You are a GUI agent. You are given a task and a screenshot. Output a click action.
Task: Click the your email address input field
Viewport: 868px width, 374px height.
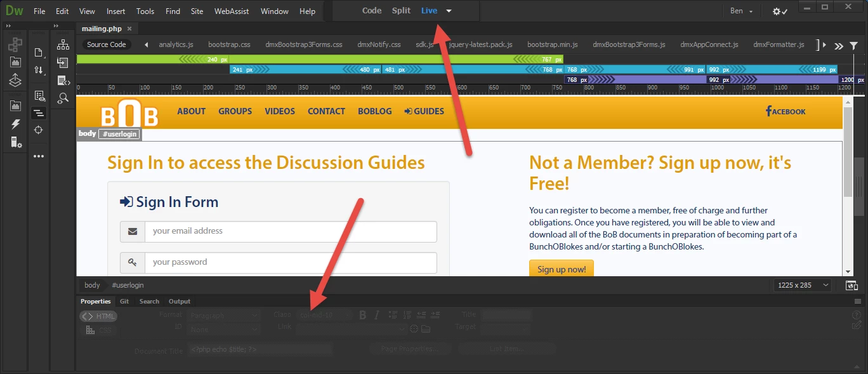coord(291,231)
